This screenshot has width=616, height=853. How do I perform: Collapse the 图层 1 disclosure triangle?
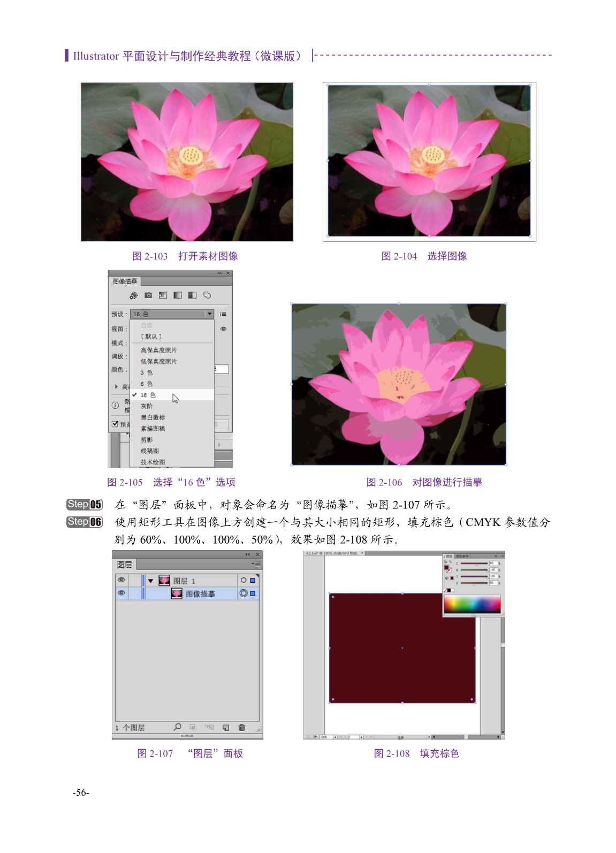click(x=151, y=581)
